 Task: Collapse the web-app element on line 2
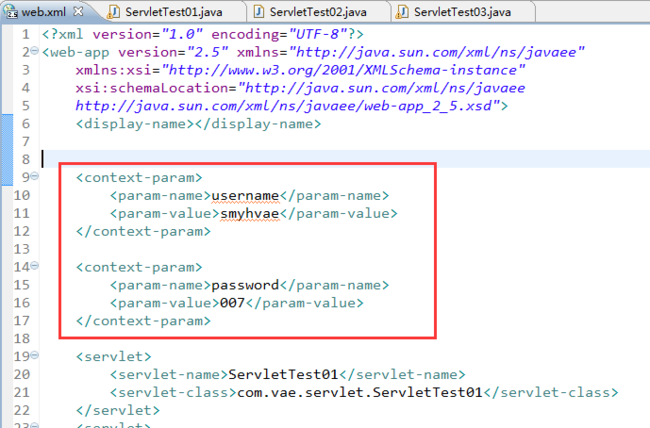click(x=34, y=51)
